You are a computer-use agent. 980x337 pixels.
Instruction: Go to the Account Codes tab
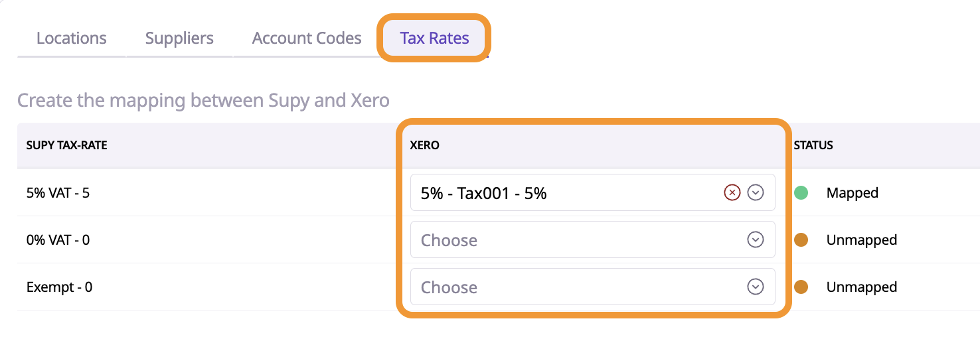[307, 38]
